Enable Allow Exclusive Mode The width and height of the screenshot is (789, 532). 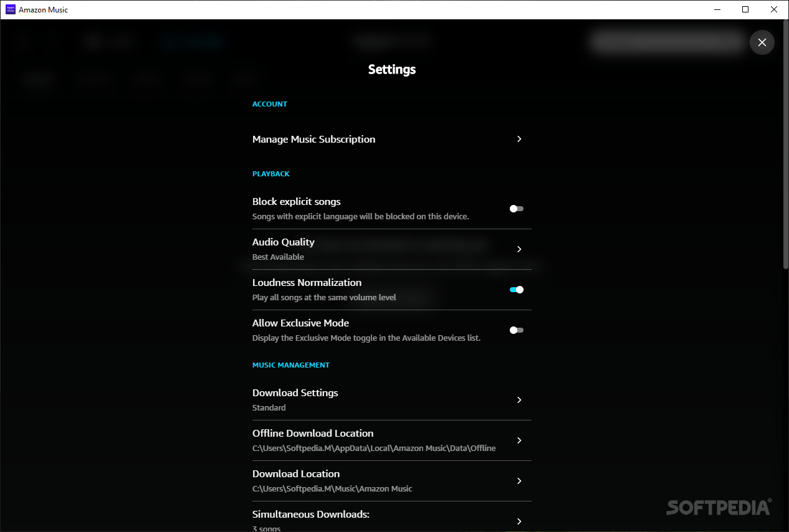(x=516, y=330)
